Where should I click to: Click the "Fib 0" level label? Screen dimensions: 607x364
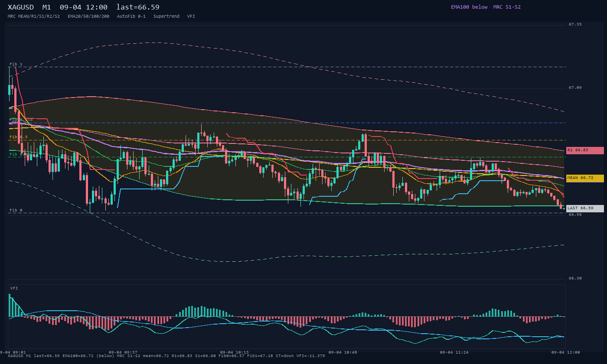tap(16, 210)
